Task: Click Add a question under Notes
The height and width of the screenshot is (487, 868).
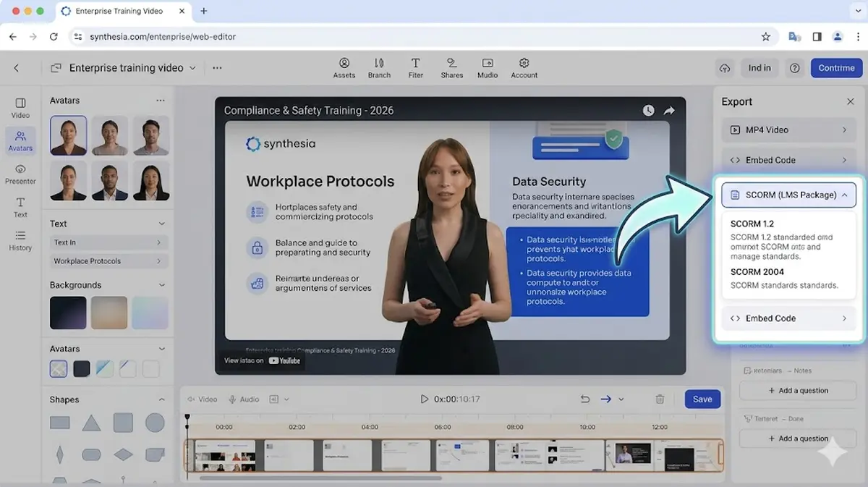Action: 797,390
